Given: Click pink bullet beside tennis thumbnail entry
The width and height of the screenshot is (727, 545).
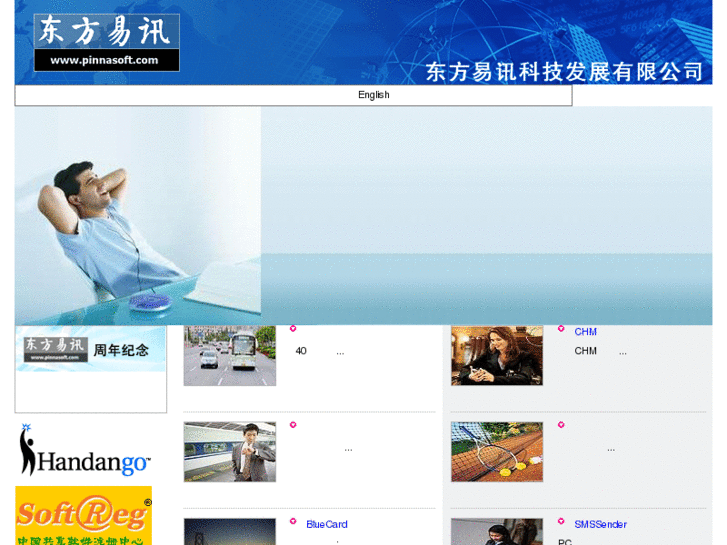Looking at the screenshot, I should tap(561, 425).
